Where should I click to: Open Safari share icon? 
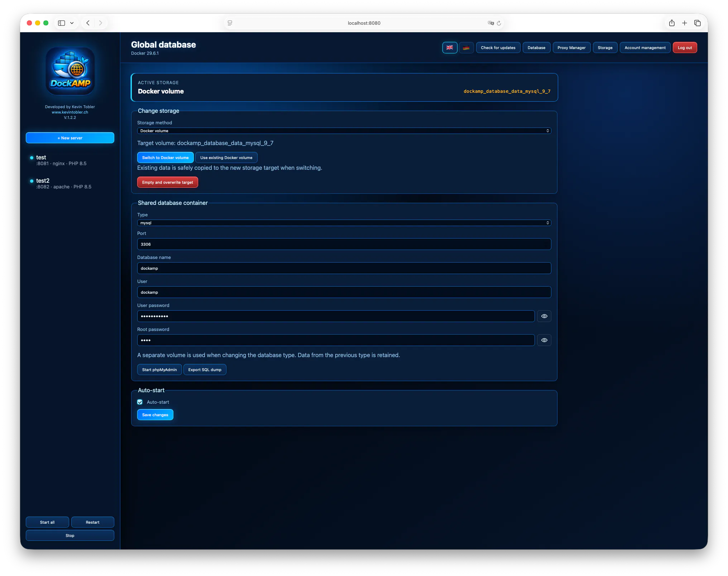point(672,23)
